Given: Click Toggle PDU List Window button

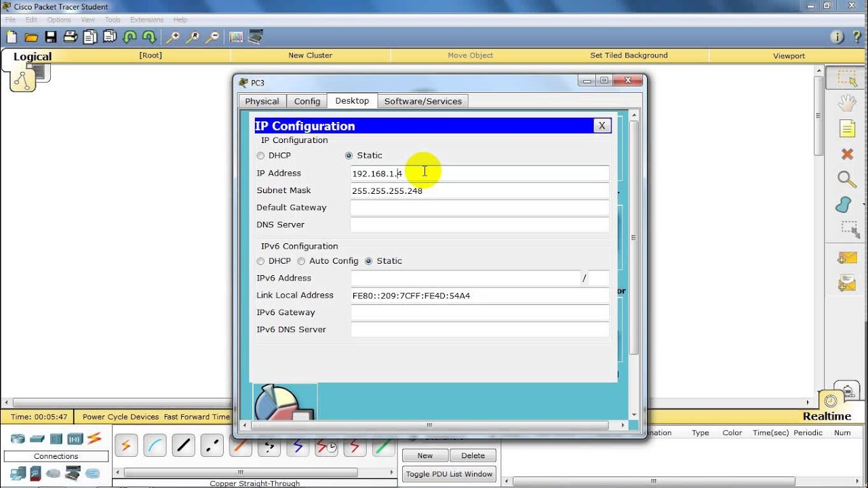Looking at the screenshot, I should coord(449,474).
